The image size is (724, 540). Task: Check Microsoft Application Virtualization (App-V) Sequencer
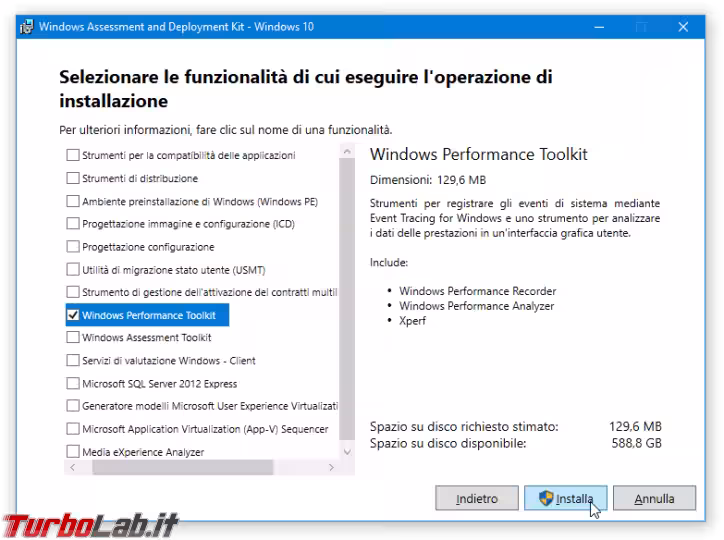click(x=72, y=429)
